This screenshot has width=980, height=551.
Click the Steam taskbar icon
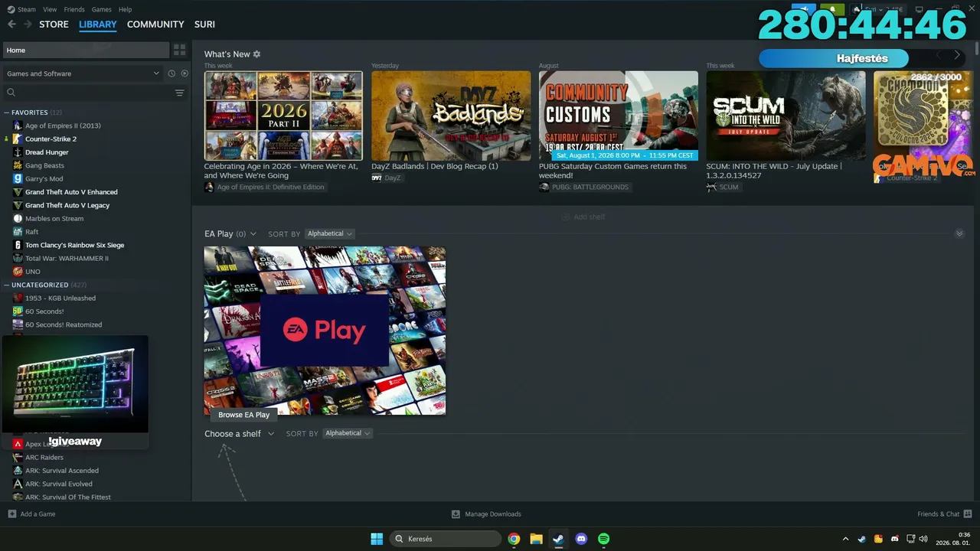pyautogui.click(x=559, y=539)
